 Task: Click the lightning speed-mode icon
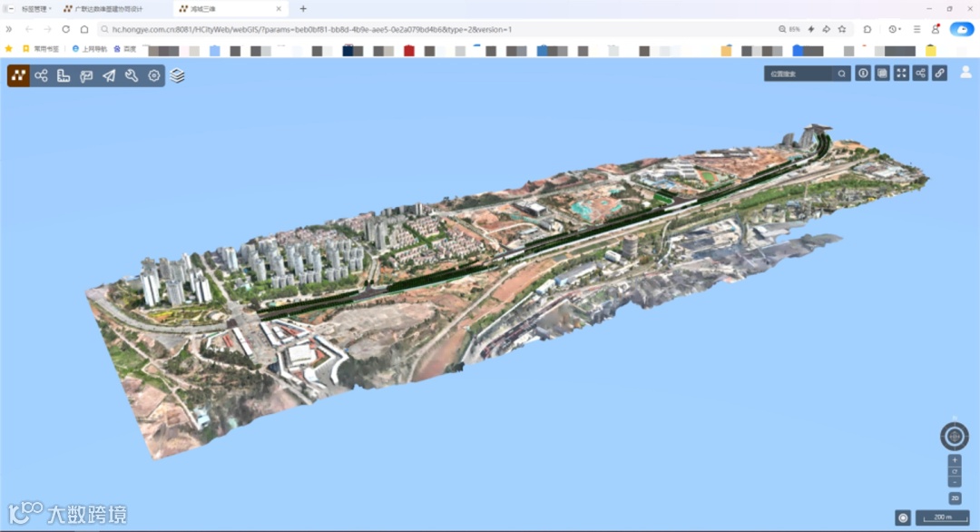click(811, 29)
